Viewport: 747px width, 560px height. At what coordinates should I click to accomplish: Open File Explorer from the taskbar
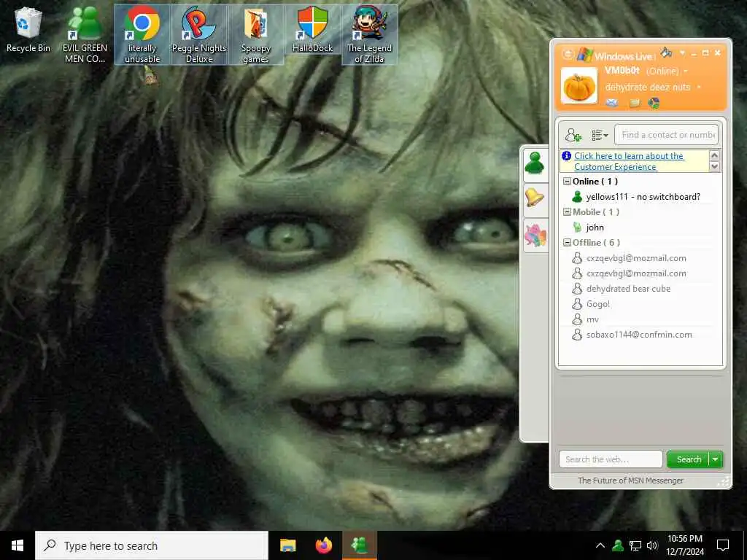[287, 545]
